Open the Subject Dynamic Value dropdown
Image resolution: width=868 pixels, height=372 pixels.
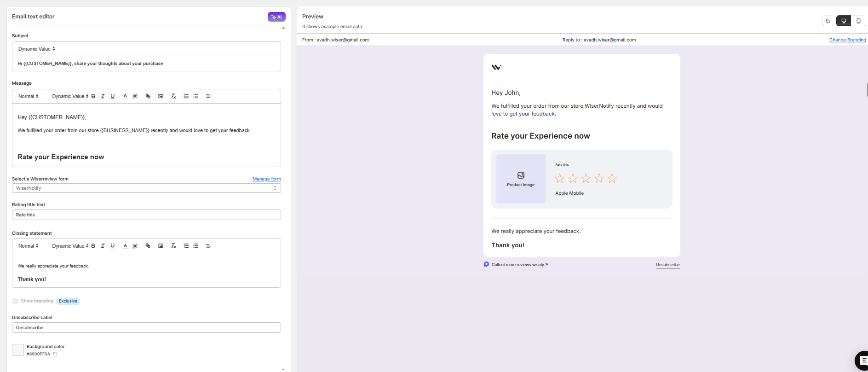pyautogui.click(x=37, y=49)
